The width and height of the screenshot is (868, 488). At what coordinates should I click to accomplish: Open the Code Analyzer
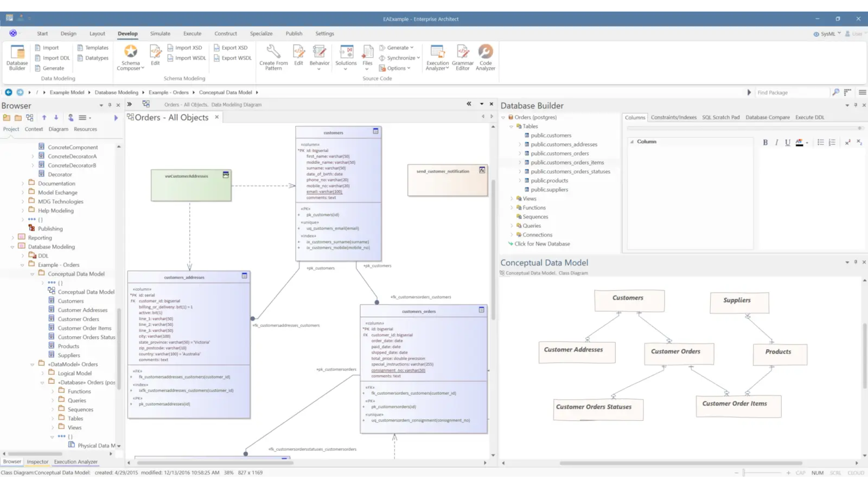click(x=485, y=57)
